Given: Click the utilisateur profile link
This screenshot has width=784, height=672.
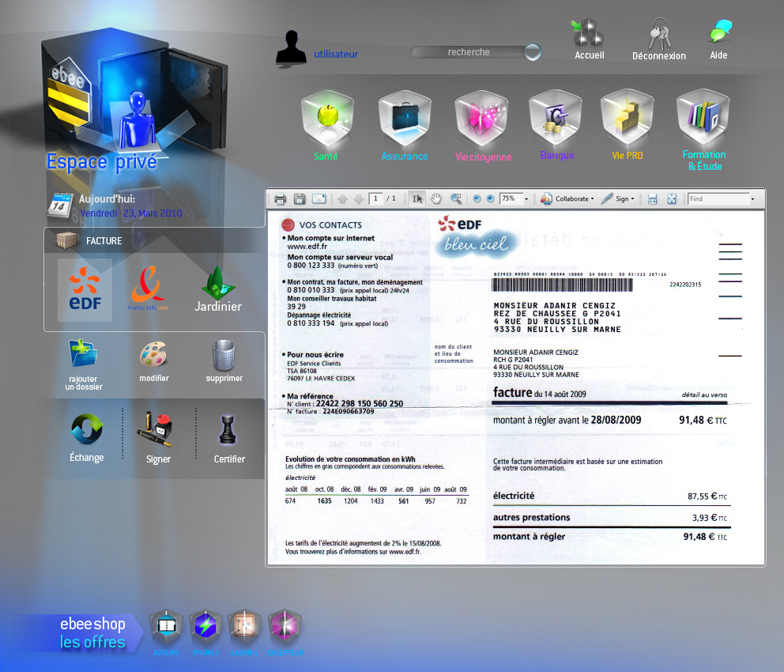Looking at the screenshot, I should click(336, 54).
